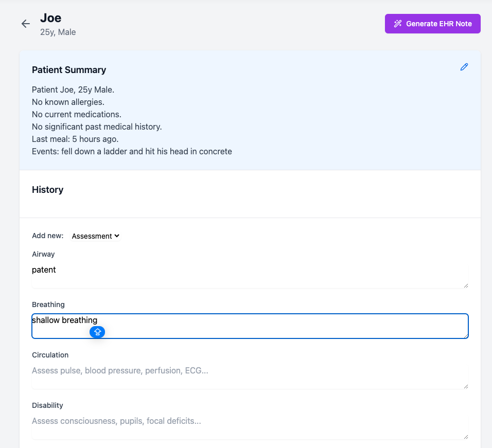Click the blue arrow badge in Breathing field
The image size is (492, 448).
(97, 332)
